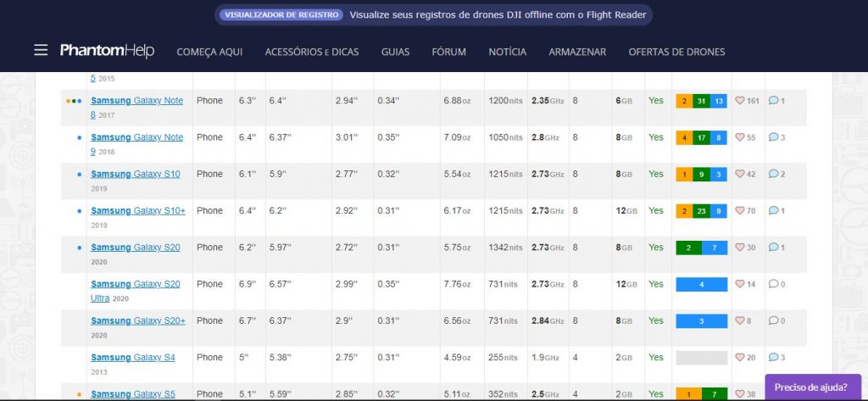The image size is (868, 401).
Task: Open COMEÇA AQUI menu item
Action: tap(209, 52)
